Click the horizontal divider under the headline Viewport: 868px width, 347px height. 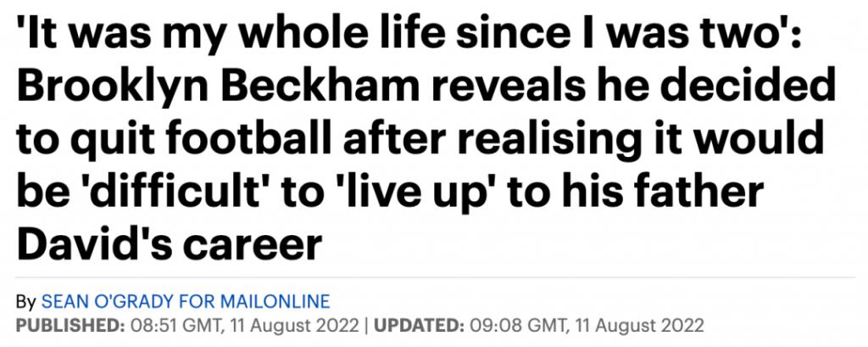tap(436, 277)
